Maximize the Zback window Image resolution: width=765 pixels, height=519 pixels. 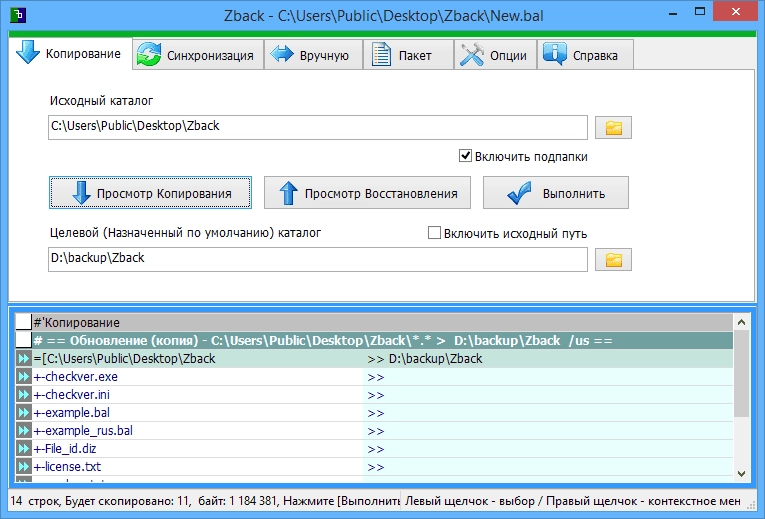[700, 12]
